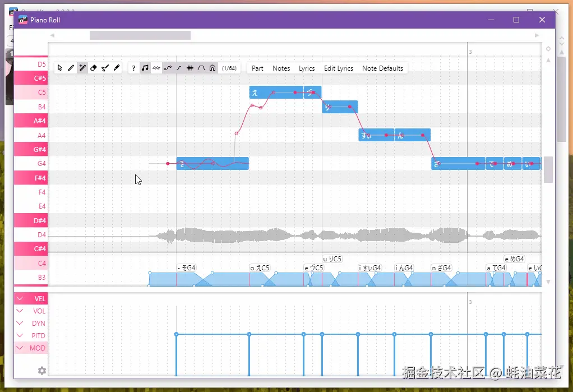Open the Edit Lyrics tab
Image resolution: width=573 pixels, height=392 pixels.
(338, 68)
